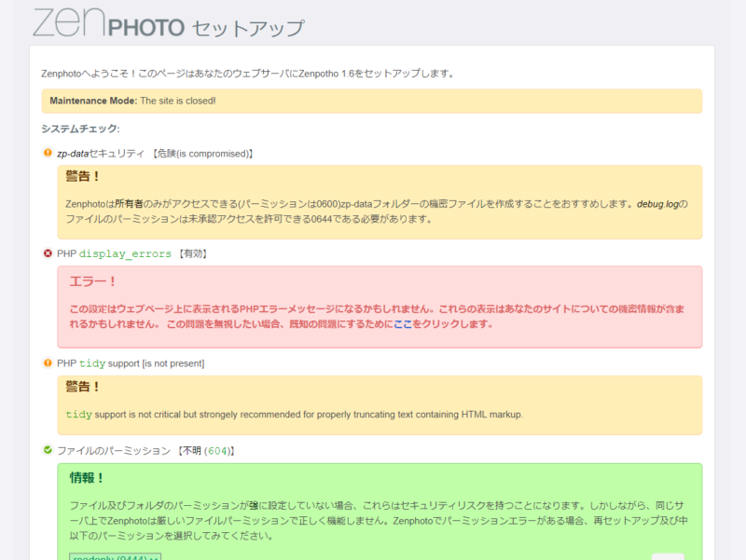Click the 【危険(is compromised)】 status text
746x560 pixels.
coord(202,154)
